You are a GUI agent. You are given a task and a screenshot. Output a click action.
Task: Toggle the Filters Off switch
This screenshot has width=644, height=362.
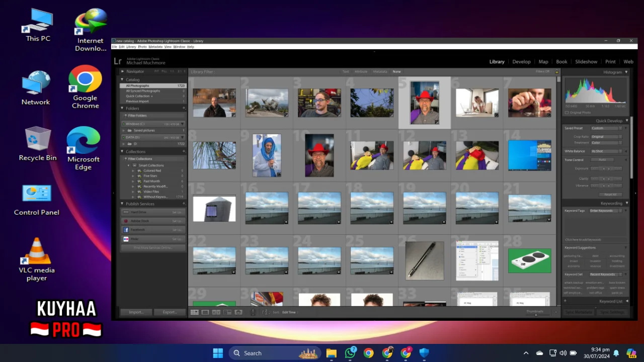pyautogui.click(x=542, y=71)
